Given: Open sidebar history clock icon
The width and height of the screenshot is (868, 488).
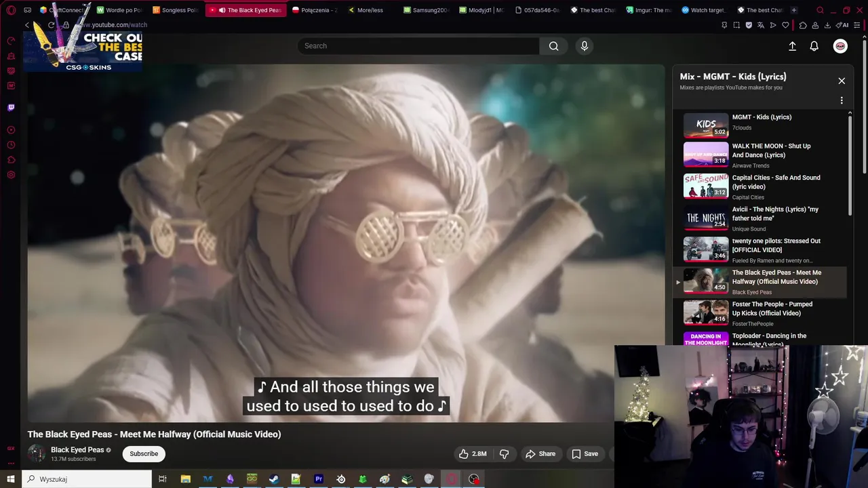Looking at the screenshot, I should click(x=11, y=145).
